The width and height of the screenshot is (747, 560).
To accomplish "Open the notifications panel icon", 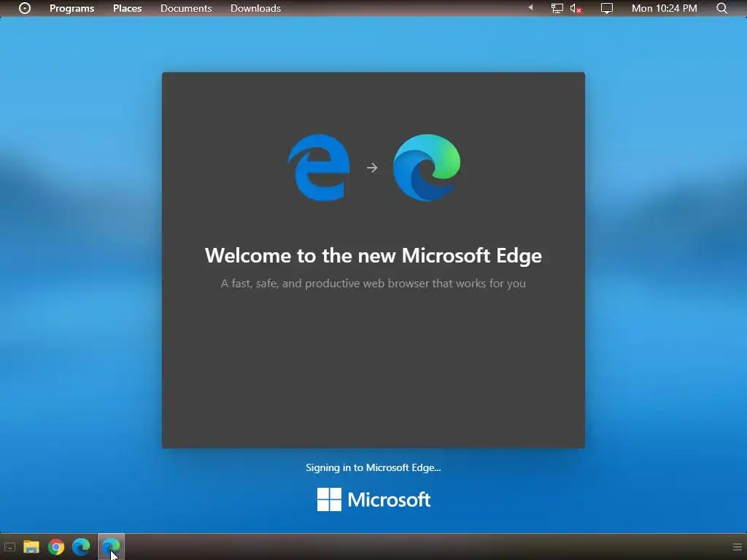I will pyautogui.click(x=606, y=8).
